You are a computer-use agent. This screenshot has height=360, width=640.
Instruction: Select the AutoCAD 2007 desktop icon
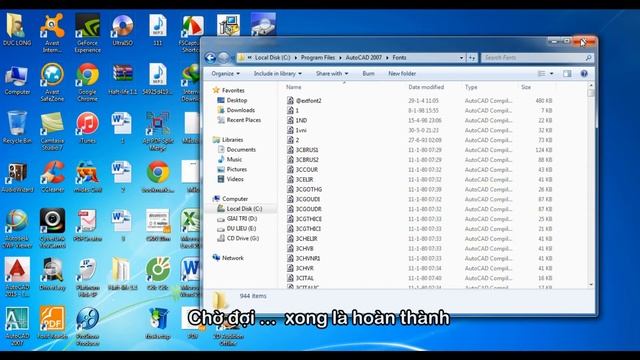tap(17, 327)
